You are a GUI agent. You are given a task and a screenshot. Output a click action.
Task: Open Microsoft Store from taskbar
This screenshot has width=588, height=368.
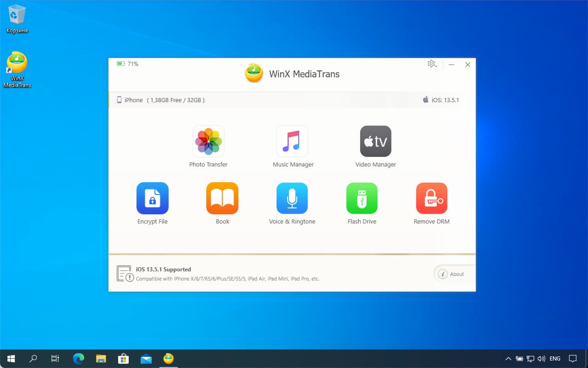pyautogui.click(x=123, y=359)
